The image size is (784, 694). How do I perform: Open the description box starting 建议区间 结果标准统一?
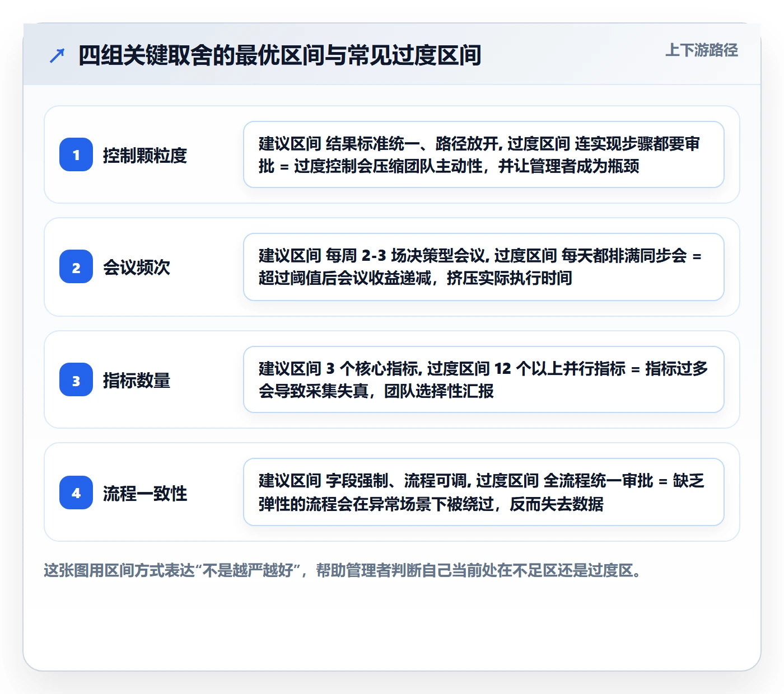484,154
